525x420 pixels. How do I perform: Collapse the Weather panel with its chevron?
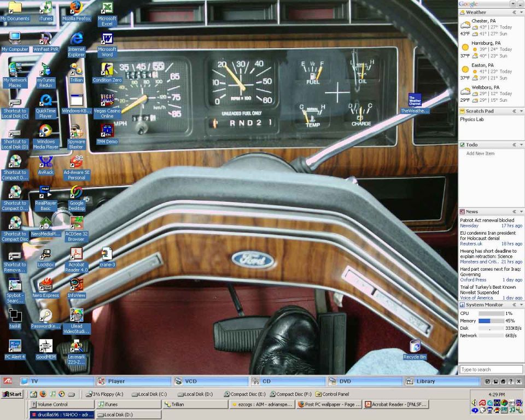pos(514,13)
